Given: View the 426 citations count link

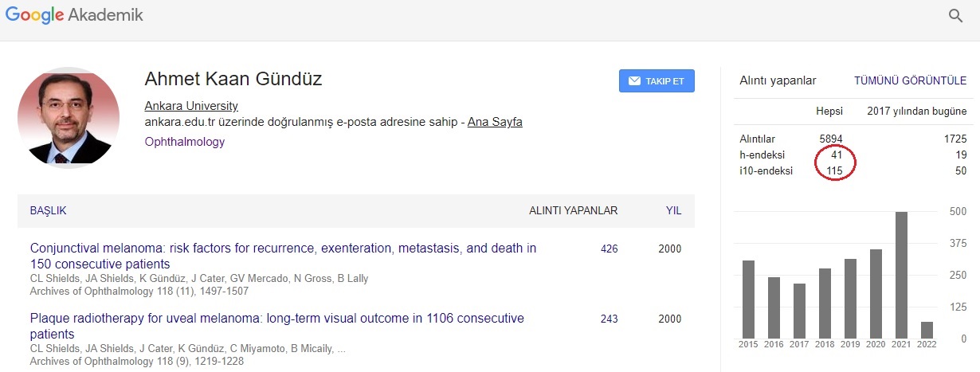Looking at the screenshot, I should (610, 249).
